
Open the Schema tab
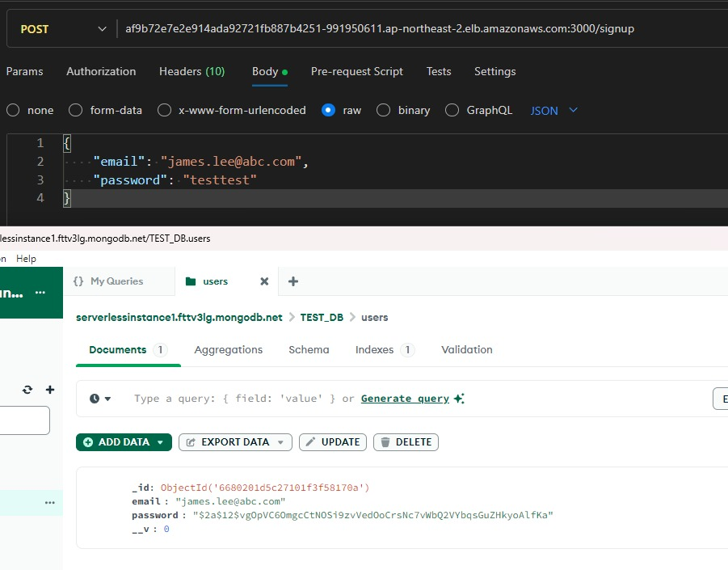click(x=309, y=350)
